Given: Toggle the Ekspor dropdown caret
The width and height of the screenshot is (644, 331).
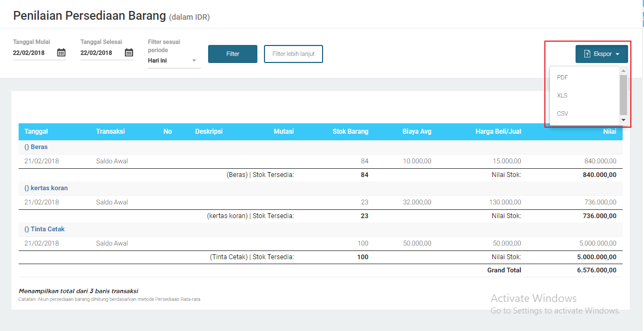Looking at the screenshot, I should click(617, 54).
